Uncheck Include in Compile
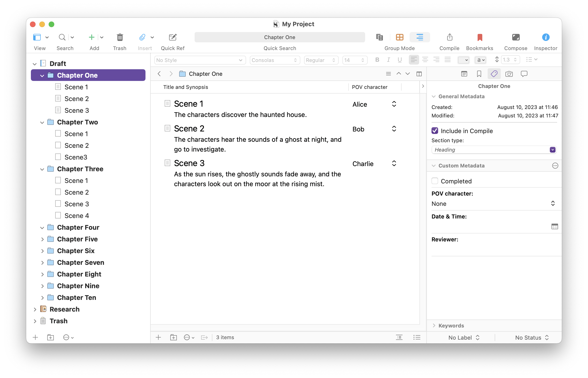This screenshot has width=588, height=378. pyautogui.click(x=435, y=131)
